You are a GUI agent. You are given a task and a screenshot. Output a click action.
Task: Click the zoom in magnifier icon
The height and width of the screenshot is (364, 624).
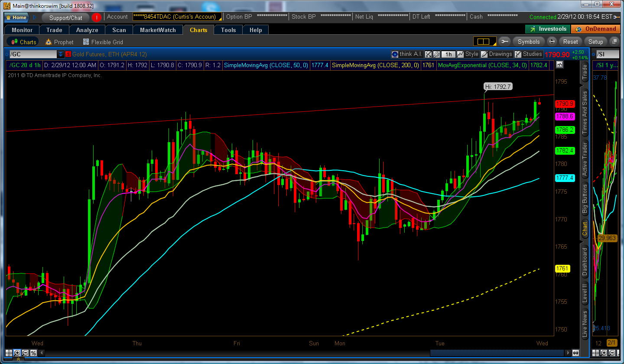point(17,353)
